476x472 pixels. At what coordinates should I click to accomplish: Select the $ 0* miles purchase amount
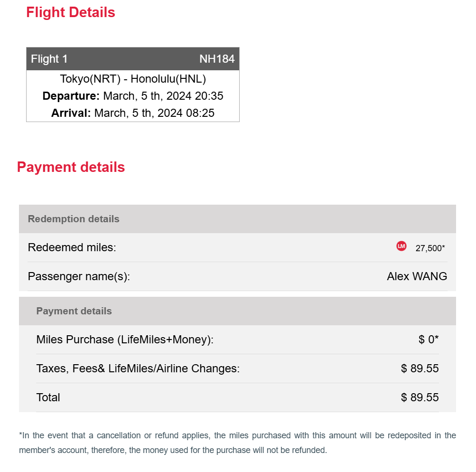(x=429, y=339)
